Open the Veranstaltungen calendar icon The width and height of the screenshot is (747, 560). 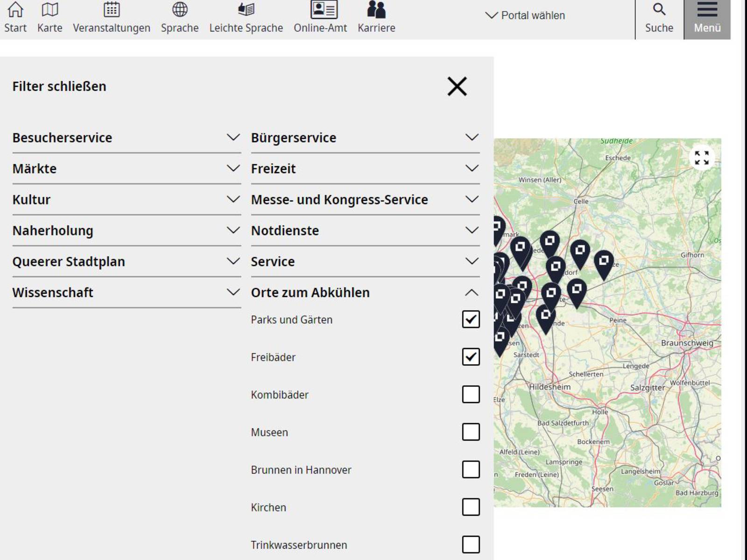112,10
